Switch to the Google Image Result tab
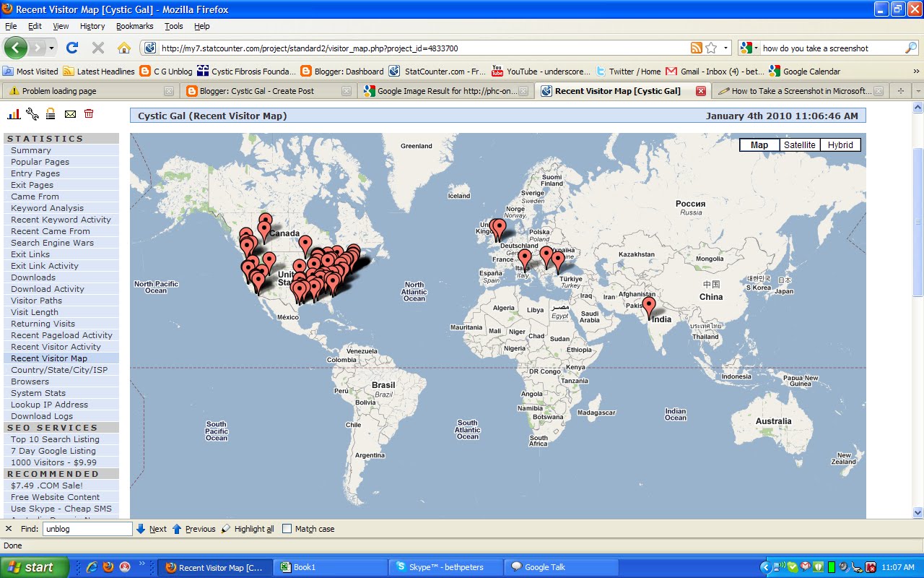 pyautogui.click(x=446, y=91)
